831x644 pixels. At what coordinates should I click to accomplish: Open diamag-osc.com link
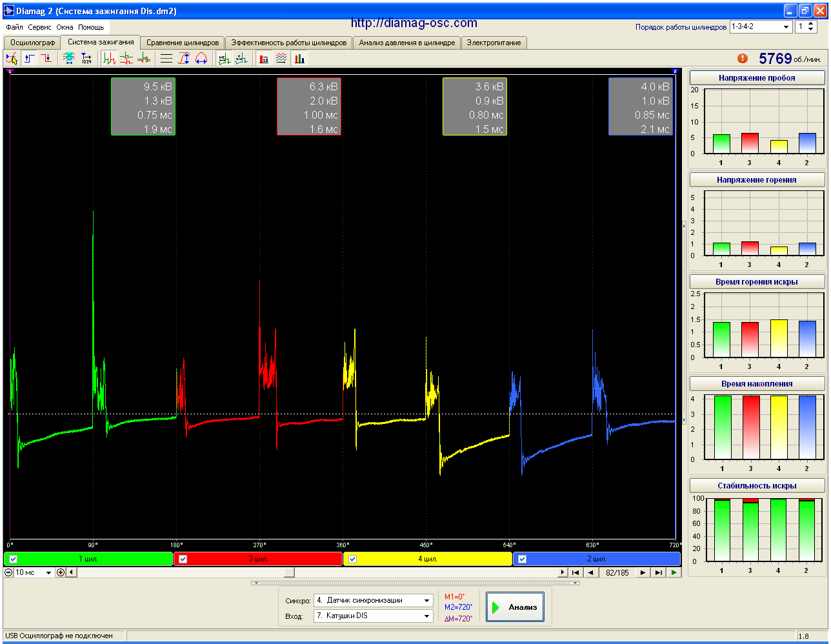[414, 23]
